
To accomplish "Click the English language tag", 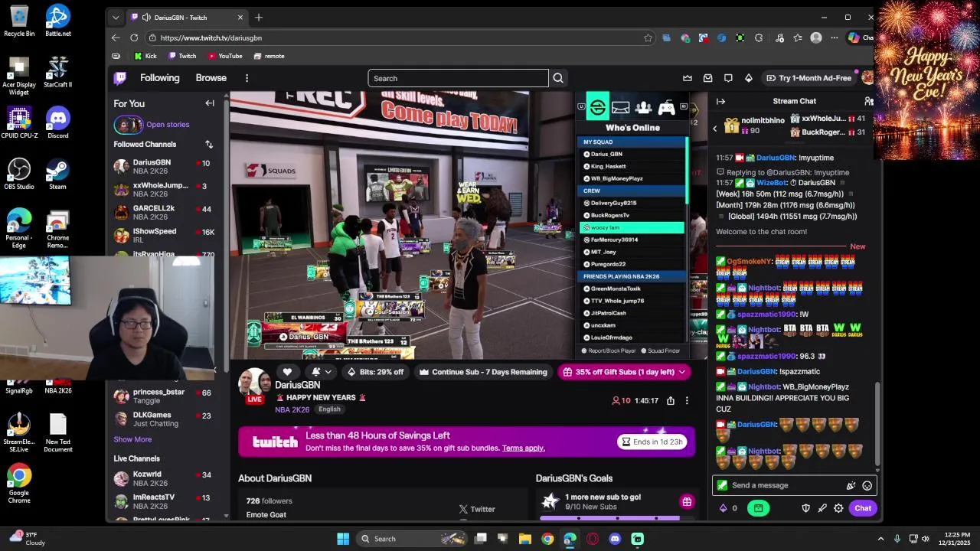I will click(329, 409).
